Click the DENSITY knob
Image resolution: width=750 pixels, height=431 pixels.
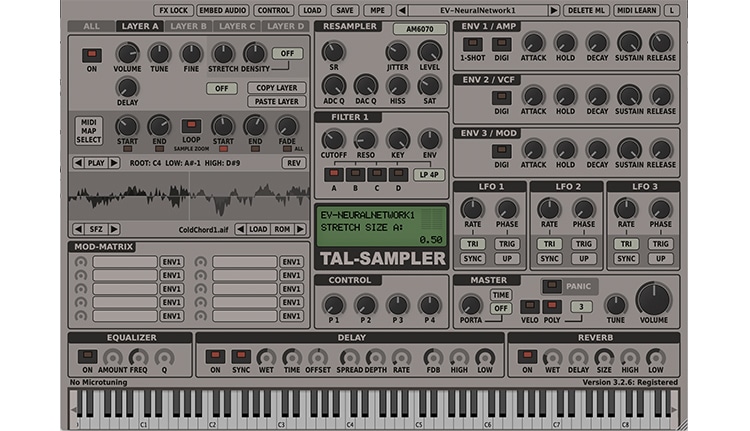pos(255,53)
